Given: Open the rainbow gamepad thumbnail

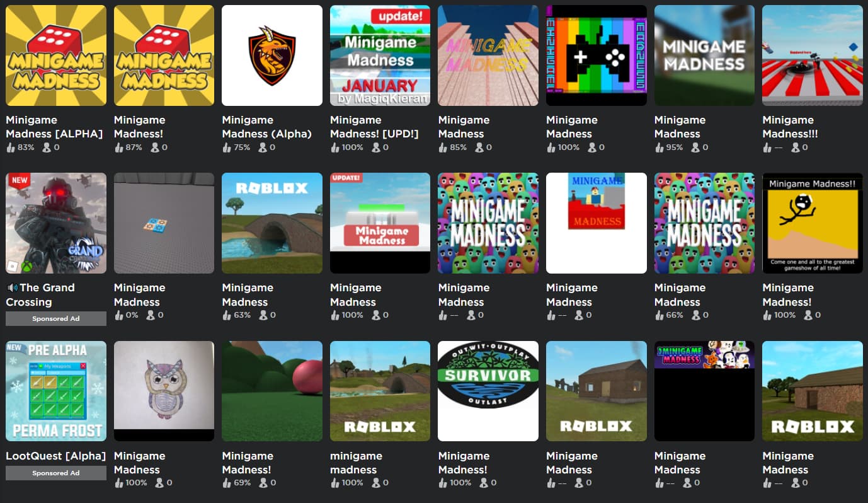Looking at the screenshot, I should pos(597,55).
